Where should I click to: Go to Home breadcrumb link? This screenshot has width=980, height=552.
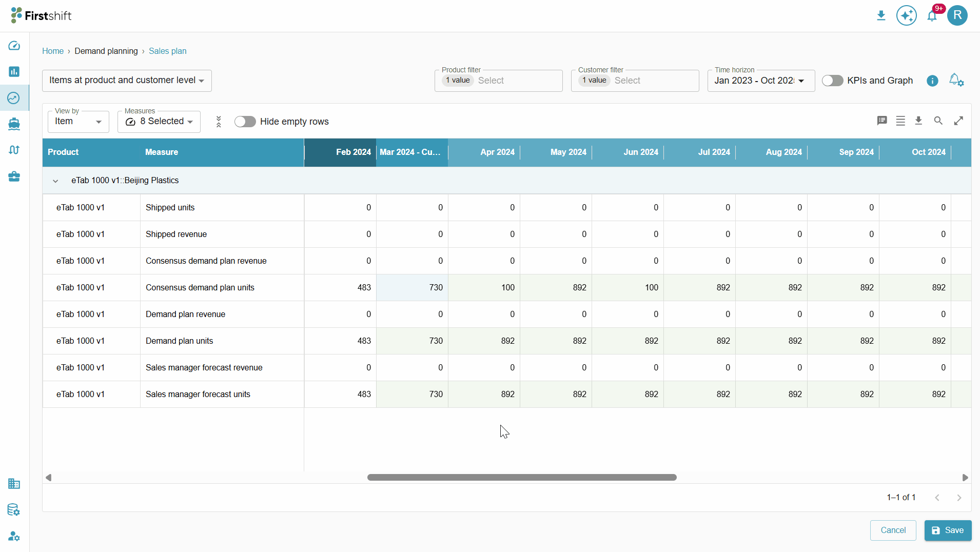coord(53,51)
